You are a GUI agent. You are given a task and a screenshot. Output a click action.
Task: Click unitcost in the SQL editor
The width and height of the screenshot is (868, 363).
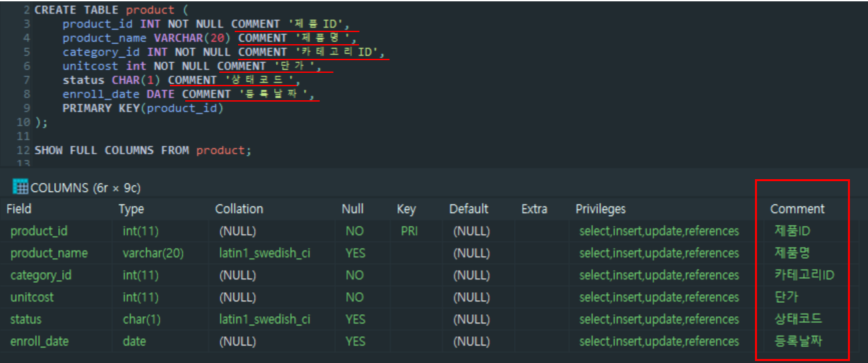tap(90, 66)
